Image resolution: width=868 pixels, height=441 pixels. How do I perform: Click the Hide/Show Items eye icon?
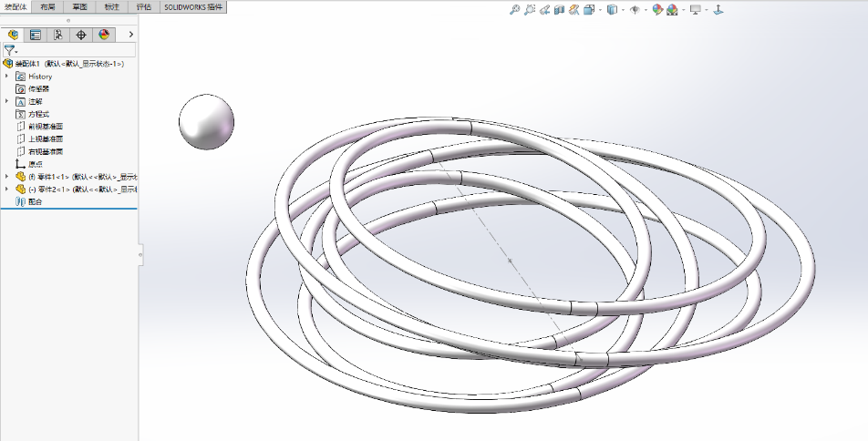635,9
